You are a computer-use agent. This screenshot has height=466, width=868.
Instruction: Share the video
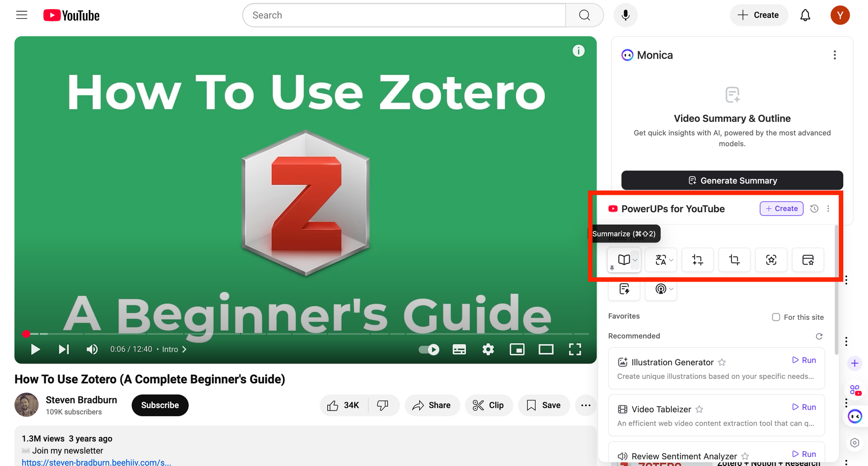(432, 405)
